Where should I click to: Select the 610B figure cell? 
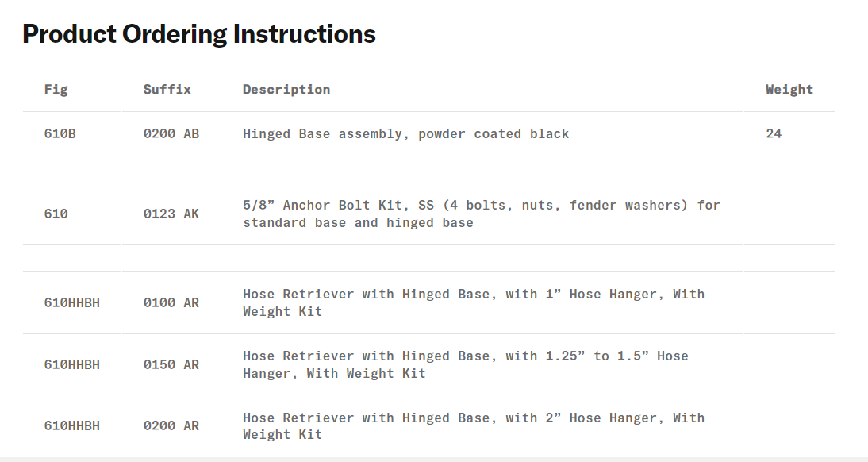click(60, 134)
